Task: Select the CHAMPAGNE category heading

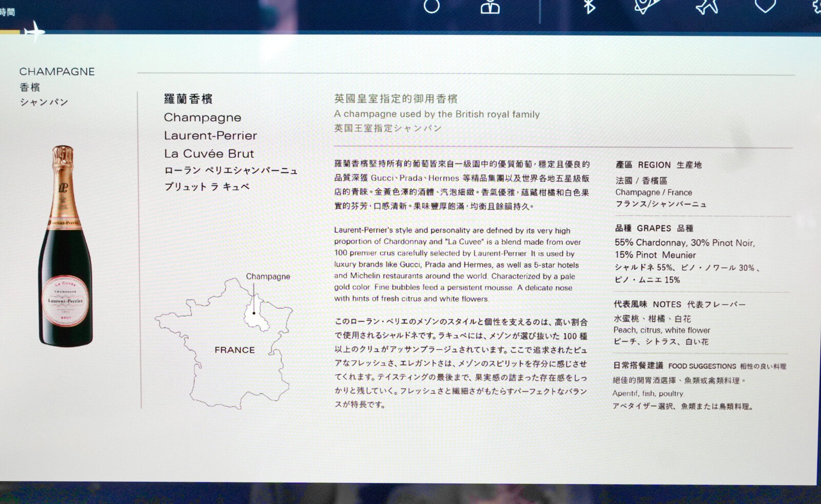Action: click(x=57, y=72)
